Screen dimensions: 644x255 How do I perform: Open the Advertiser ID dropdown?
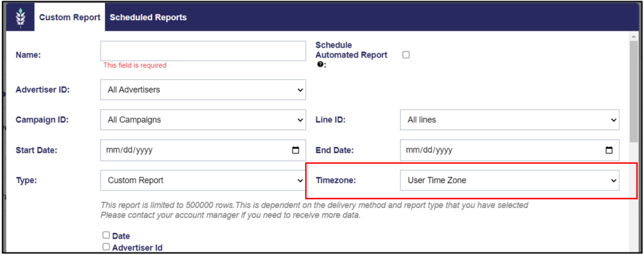click(x=203, y=89)
